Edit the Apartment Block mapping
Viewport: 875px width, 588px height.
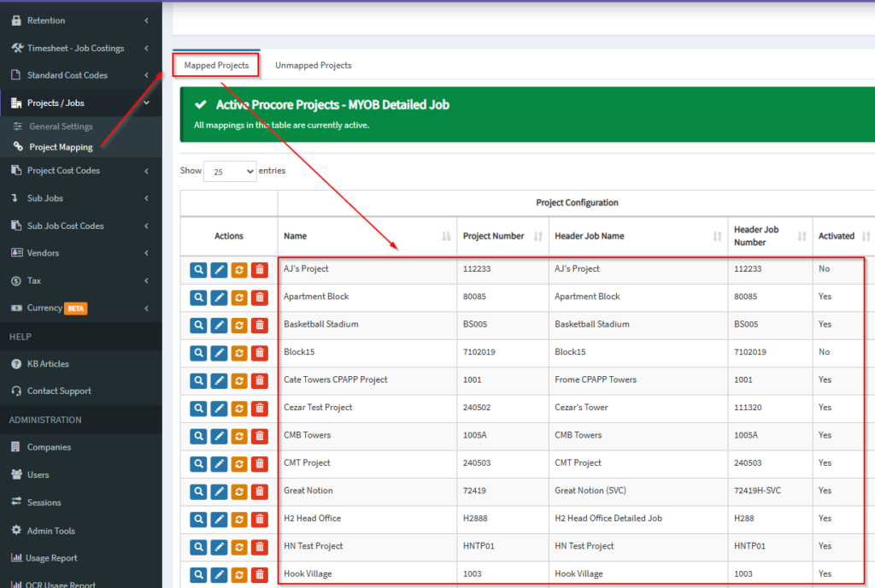tap(219, 298)
